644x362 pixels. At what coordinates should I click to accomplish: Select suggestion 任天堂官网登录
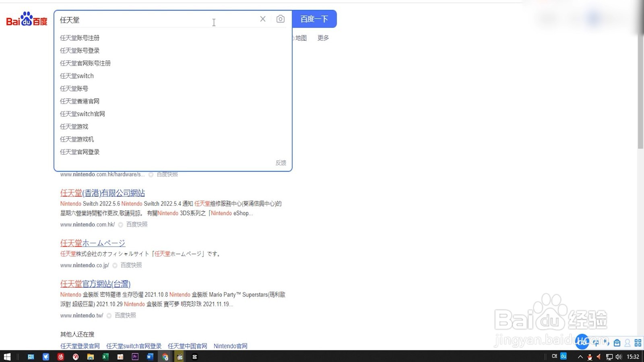(x=80, y=152)
